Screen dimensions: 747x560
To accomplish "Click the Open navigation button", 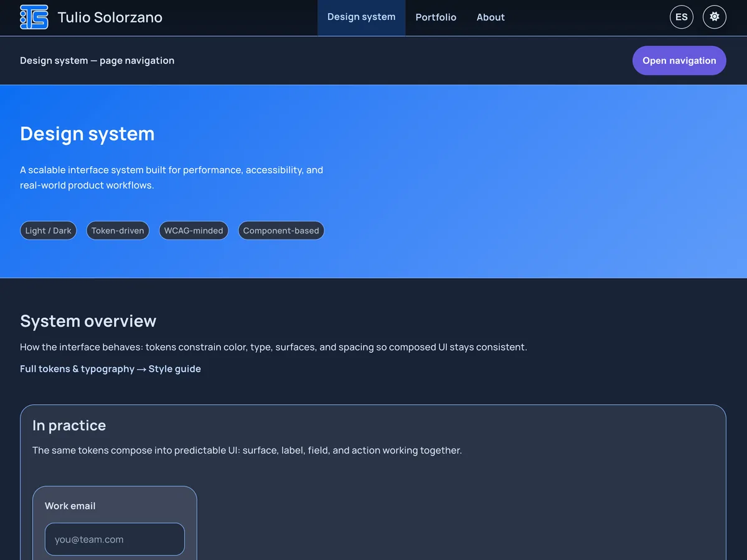I will [x=679, y=60].
